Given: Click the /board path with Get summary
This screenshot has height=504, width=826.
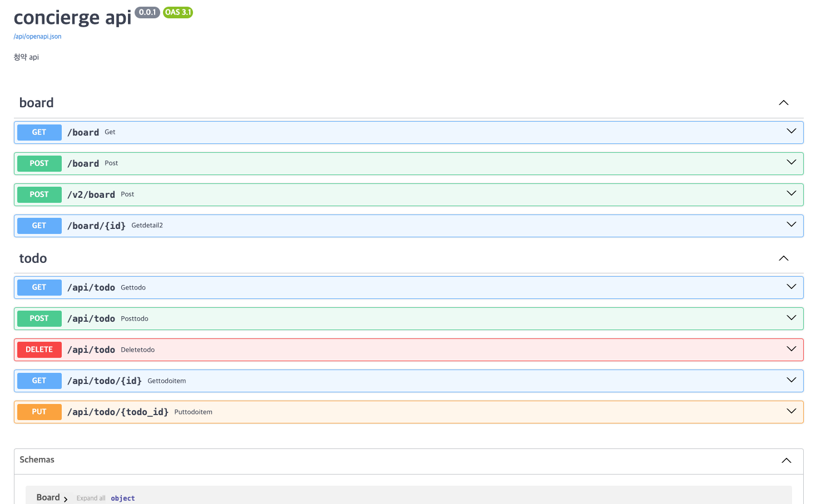Looking at the screenshot, I should coord(83,132).
